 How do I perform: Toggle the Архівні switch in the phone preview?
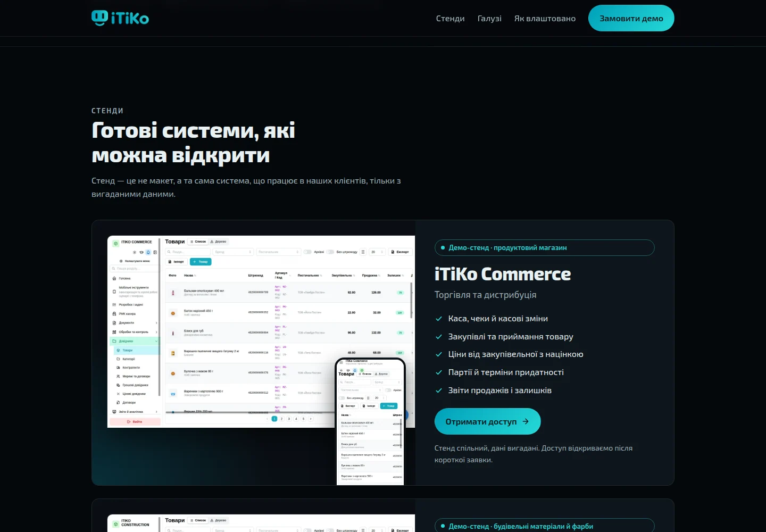[x=388, y=390]
